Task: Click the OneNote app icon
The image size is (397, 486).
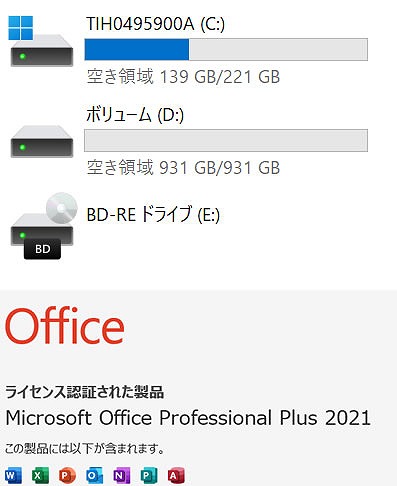Action: click(122, 475)
